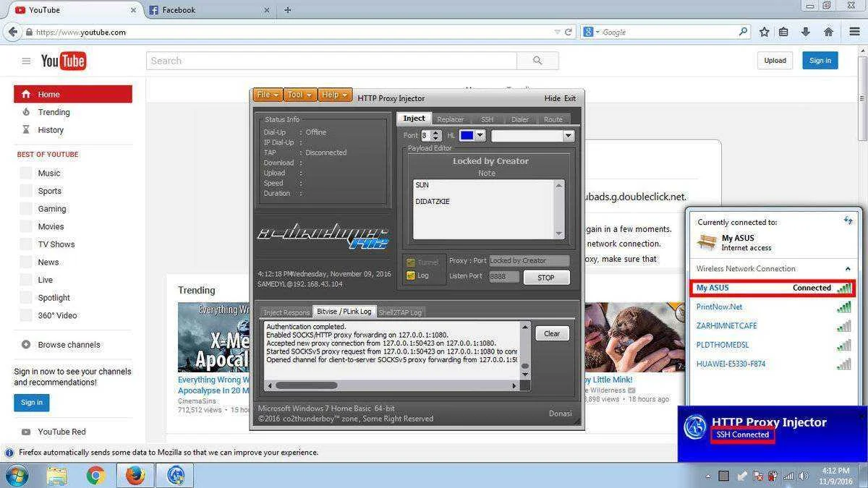Click the payload note vertical scrollbar
The image size is (868, 488).
pos(558,209)
